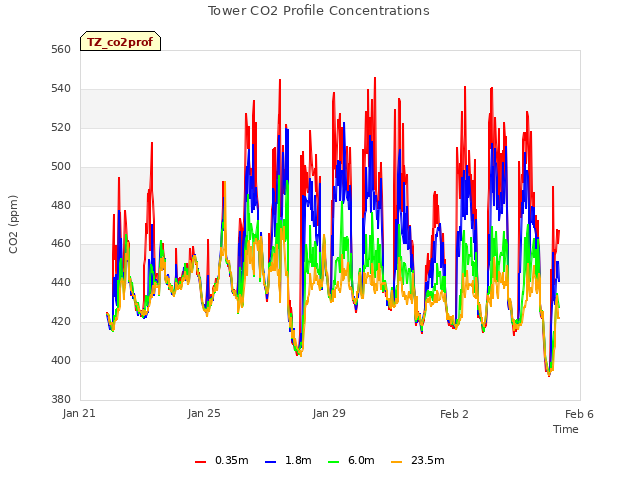The width and height of the screenshot is (640, 480).
Task: Click the 540 y-axis tick label
Action: pyautogui.click(x=61, y=89)
